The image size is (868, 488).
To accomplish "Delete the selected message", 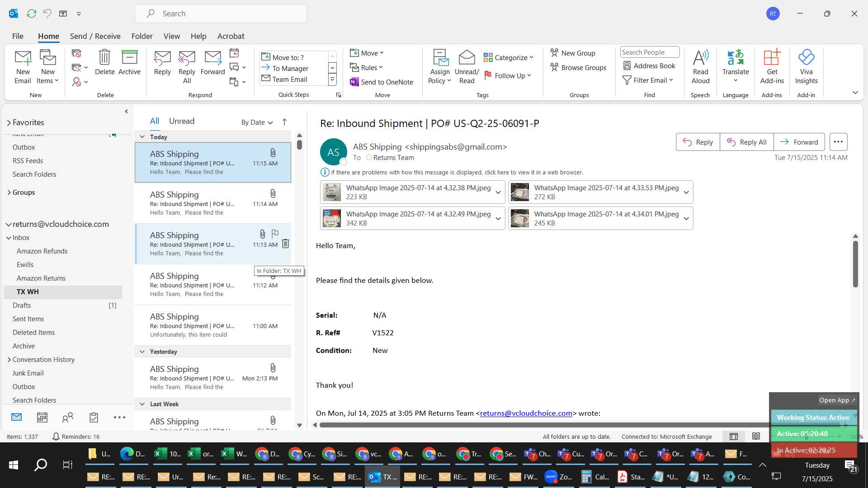I will point(104,62).
